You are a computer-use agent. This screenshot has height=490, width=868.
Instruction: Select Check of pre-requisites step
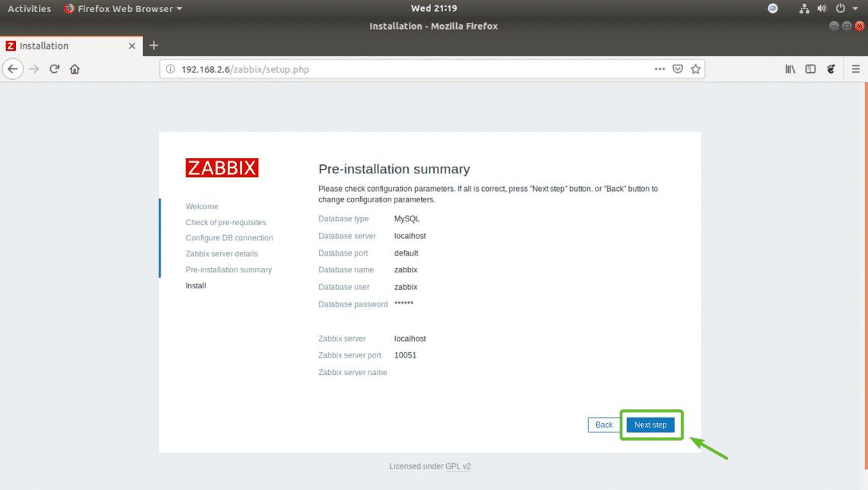pos(226,222)
